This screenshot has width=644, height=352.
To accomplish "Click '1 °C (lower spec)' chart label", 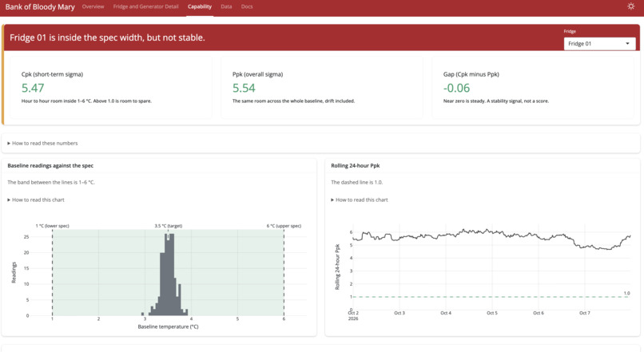I will click(53, 226).
